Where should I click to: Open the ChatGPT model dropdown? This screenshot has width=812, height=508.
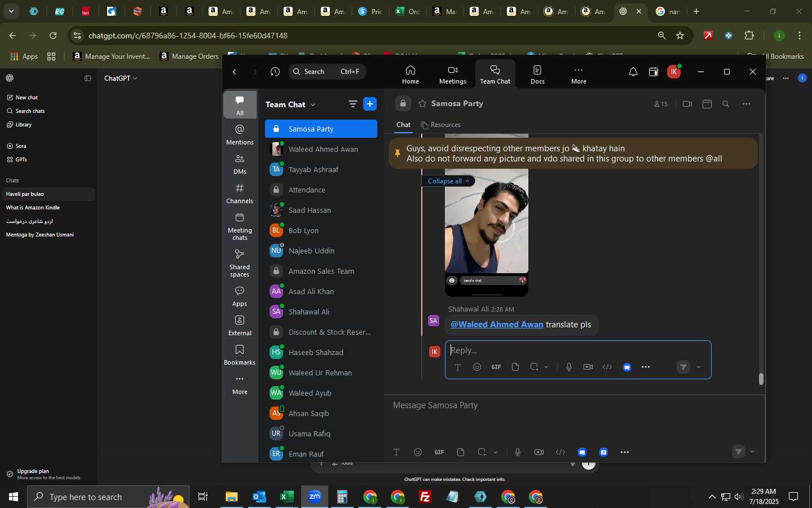121,78
